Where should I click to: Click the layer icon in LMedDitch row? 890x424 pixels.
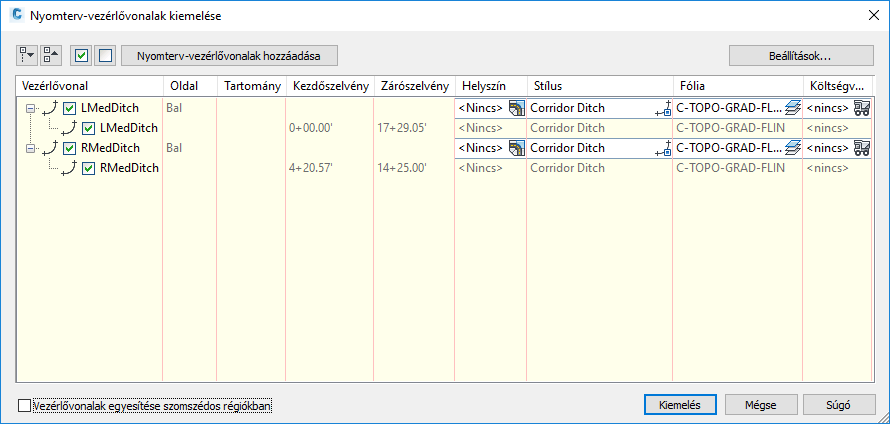coord(793,108)
